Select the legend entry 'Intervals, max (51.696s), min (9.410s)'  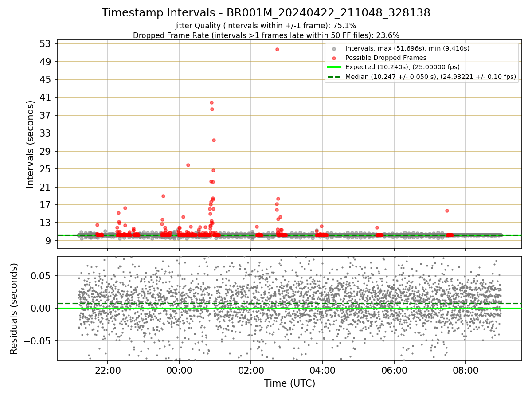point(407,48)
